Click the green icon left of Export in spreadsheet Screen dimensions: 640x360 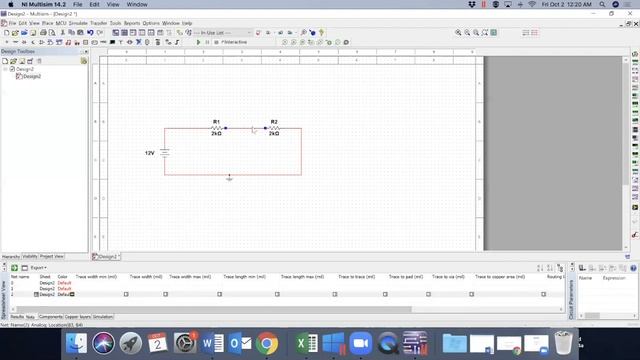[x=14, y=268]
